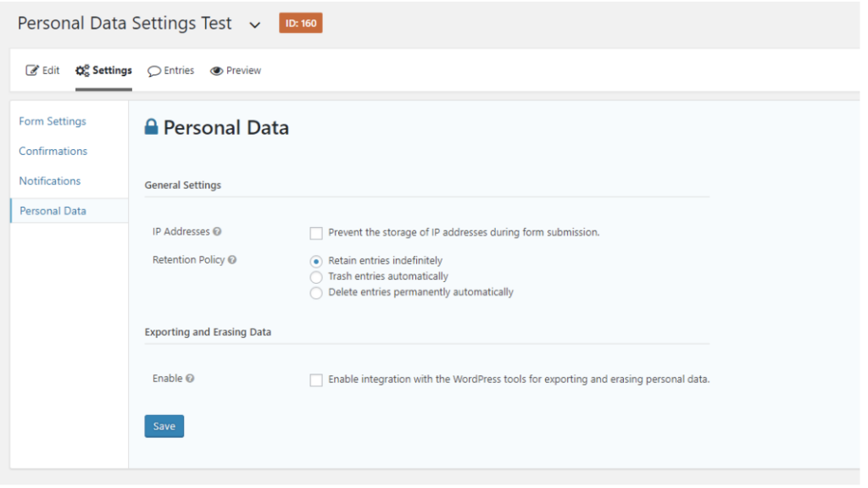Screen dimensions: 868x488
Task: Click the IP Addresses help icon
Action: pos(217,232)
